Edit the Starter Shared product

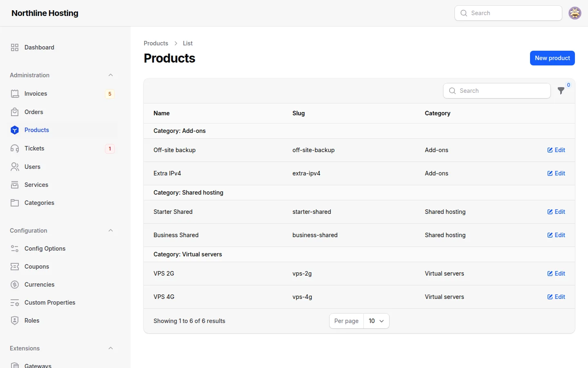[x=556, y=212]
